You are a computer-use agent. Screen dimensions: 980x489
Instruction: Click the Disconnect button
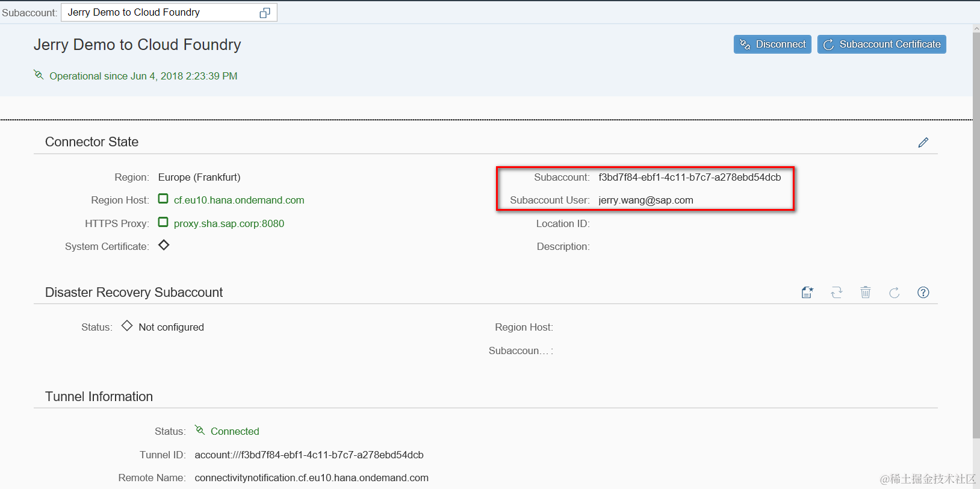[x=772, y=45]
